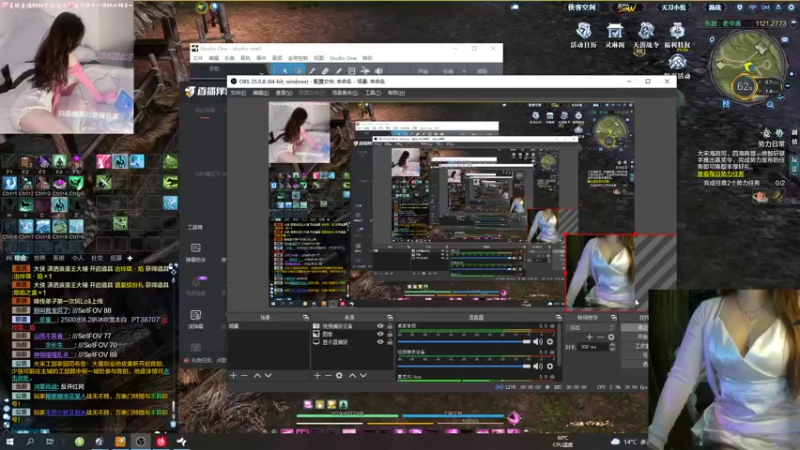Pop out the OBS audio mixer dock

point(559,317)
